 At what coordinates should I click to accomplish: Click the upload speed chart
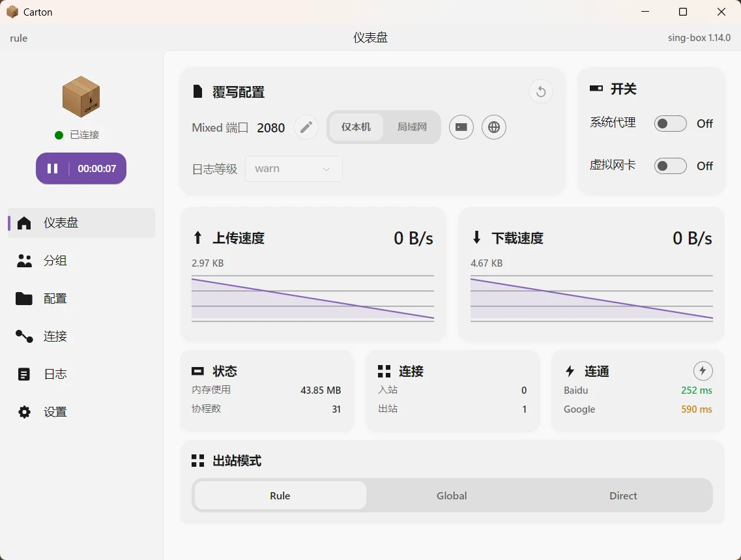click(312, 299)
